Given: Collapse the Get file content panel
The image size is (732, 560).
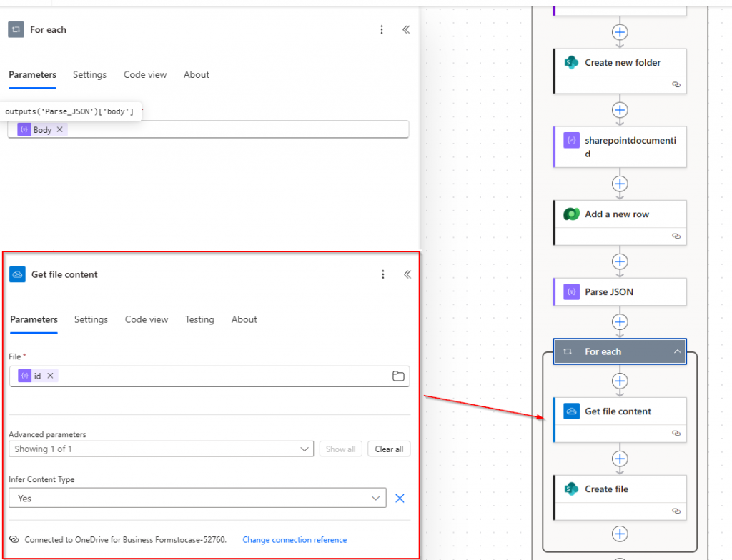Looking at the screenshot, I should pos(407,274).
